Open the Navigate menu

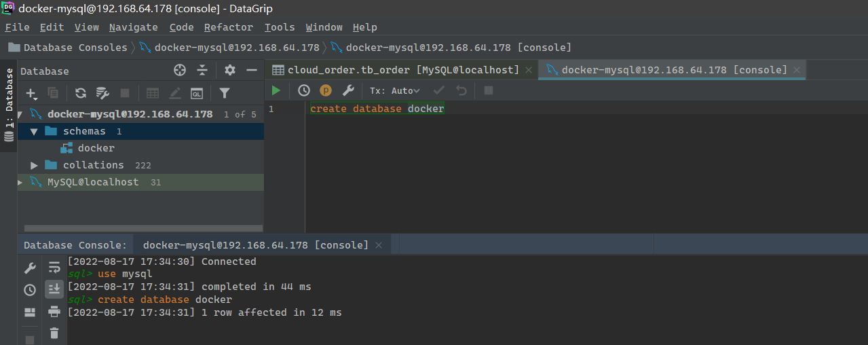133,27
